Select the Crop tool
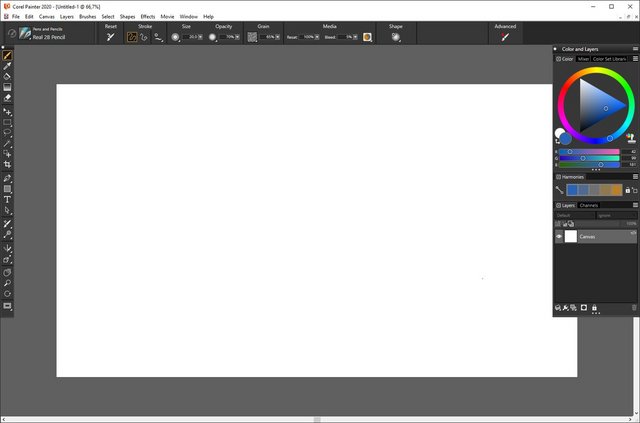This screenshot has width=640, height=423. point(7,165)
